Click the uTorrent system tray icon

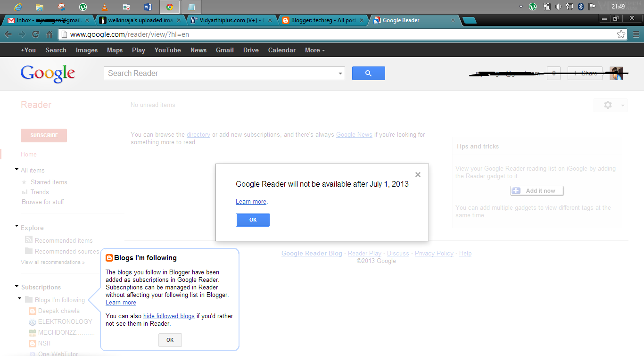tap(533, 7)
